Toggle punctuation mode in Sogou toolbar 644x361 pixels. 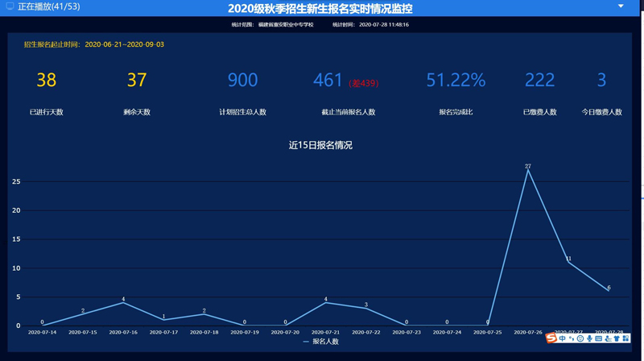coord(572,338)
